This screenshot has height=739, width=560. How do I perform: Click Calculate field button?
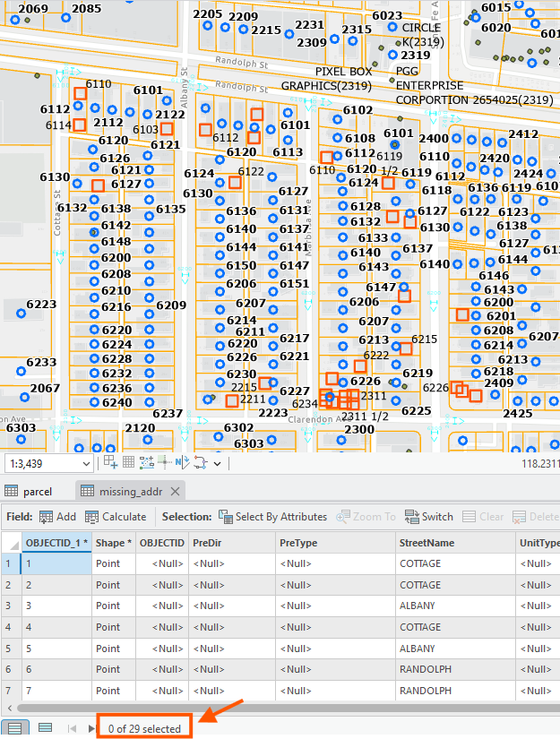pyautogui.click(x=116, y=517)
